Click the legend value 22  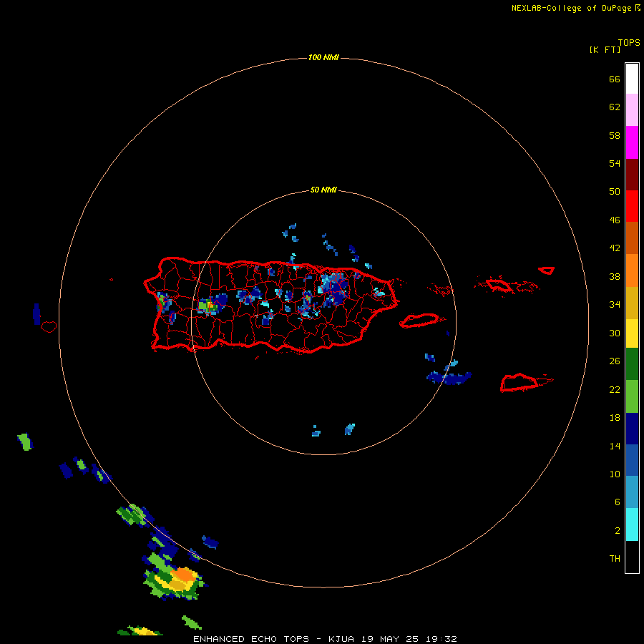click(x=615, y=390)
